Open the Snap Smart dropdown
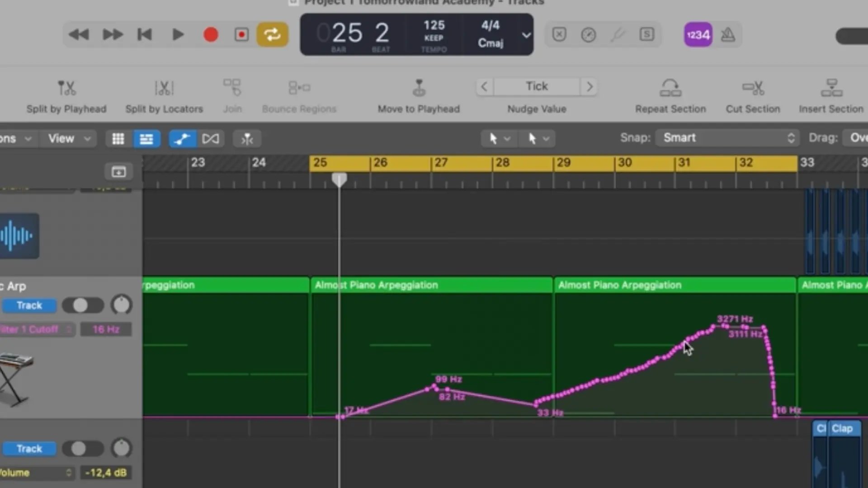The height and width of the screenshot is (488, 868). (x=727, y=138)
